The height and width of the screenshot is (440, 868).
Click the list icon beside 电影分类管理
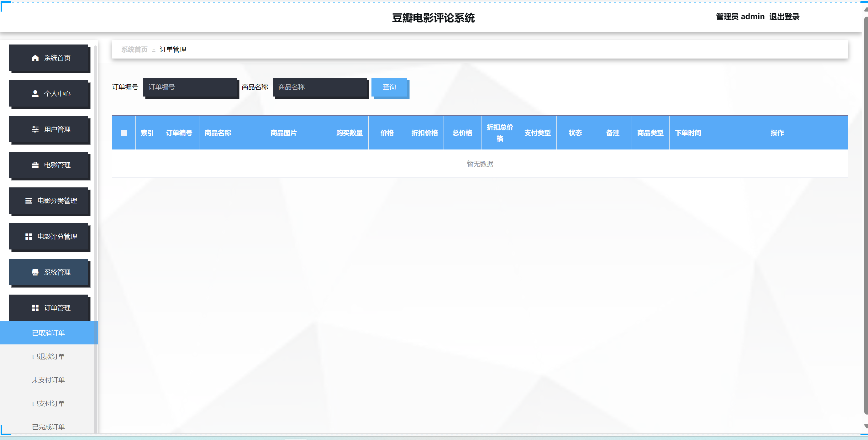click(x=29, y=201)
